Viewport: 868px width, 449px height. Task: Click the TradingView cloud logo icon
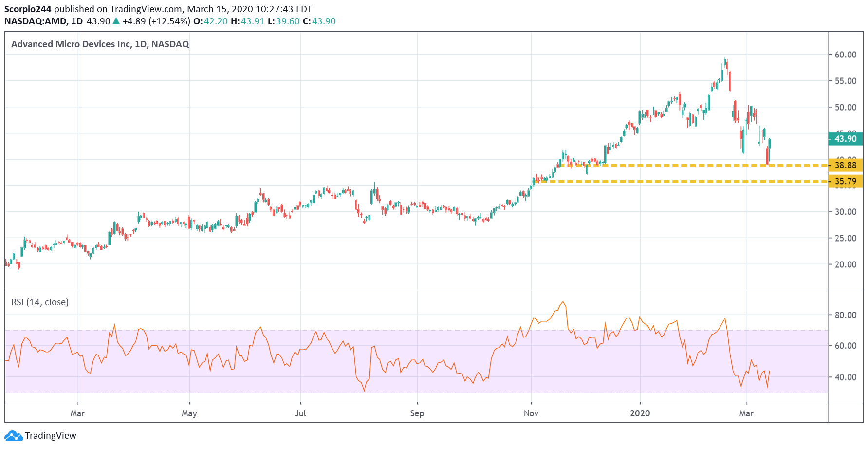point(14,436)
